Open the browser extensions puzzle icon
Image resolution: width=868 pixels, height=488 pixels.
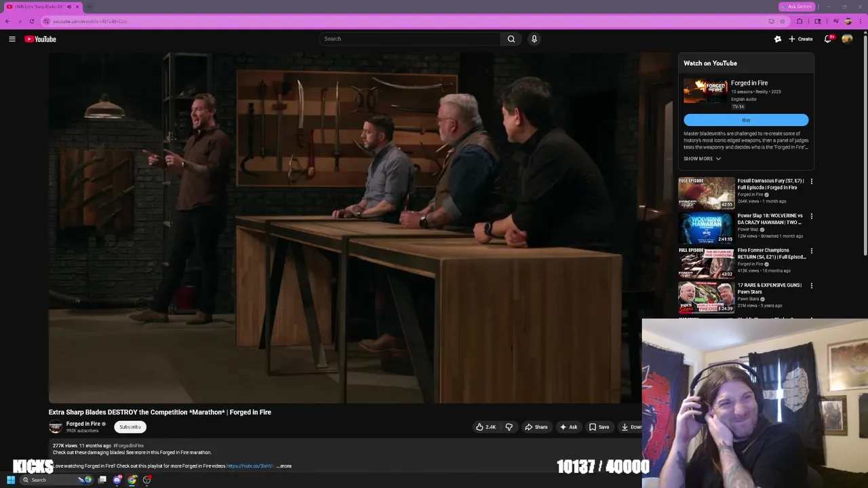(x=800, y=21)
